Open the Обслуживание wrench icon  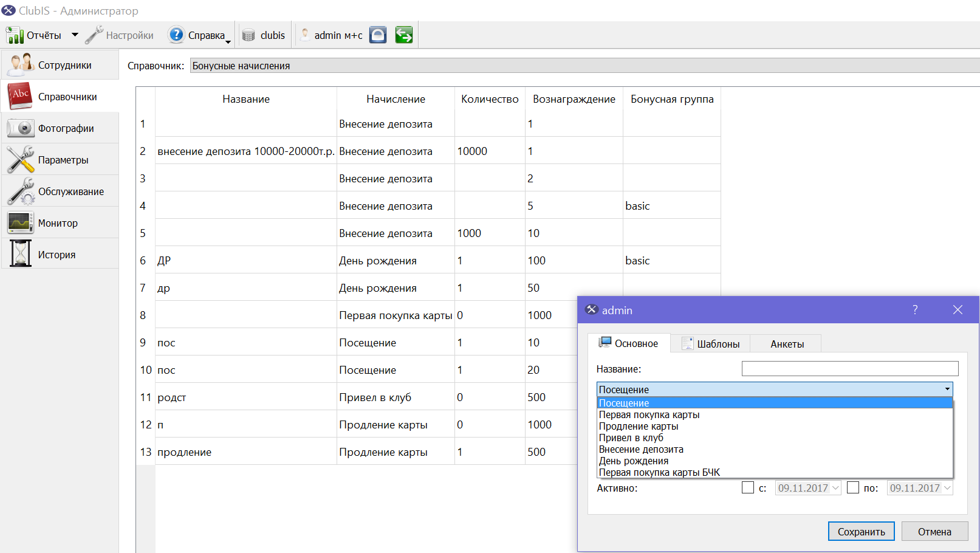(21, 191)
